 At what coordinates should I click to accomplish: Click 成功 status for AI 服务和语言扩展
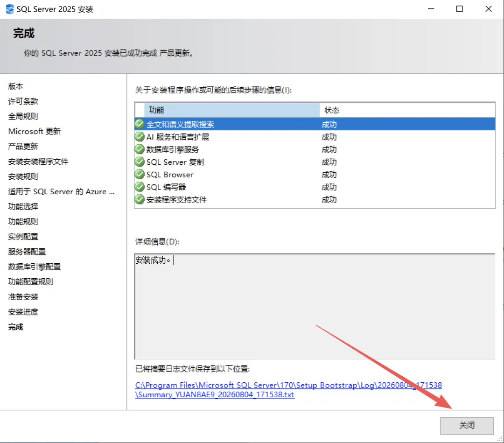click(329, 137)
